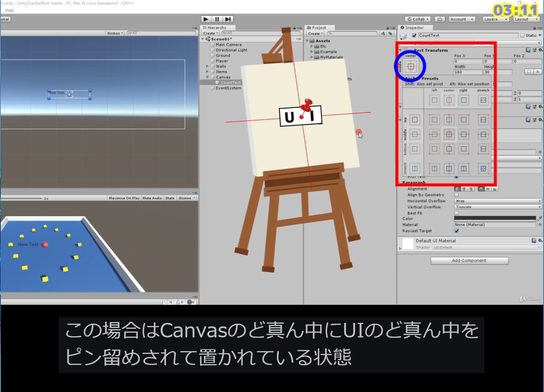Toggle Mute Audio in the Game view
The width and height of the screenshot is (544, 392).
(152, 198)
